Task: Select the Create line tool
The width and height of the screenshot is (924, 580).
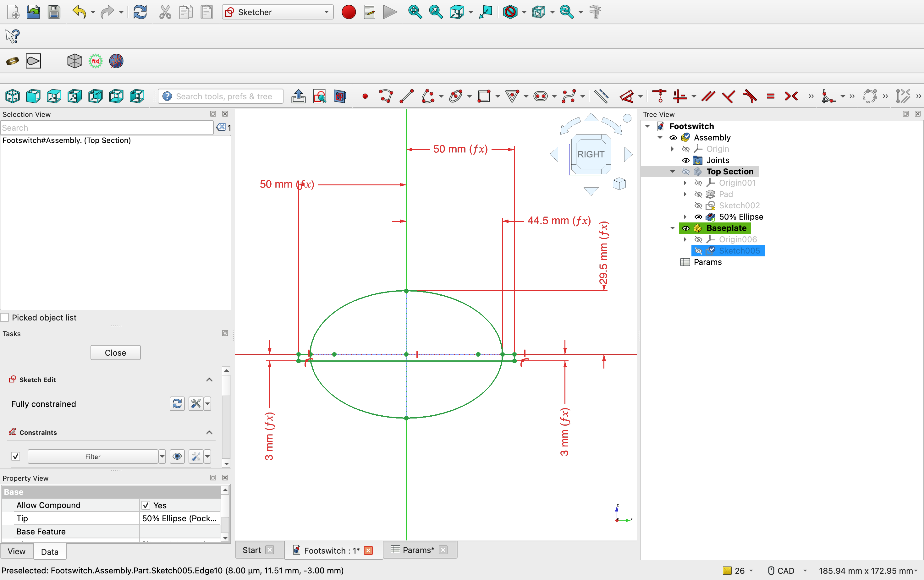Action: tap(407, 96)
